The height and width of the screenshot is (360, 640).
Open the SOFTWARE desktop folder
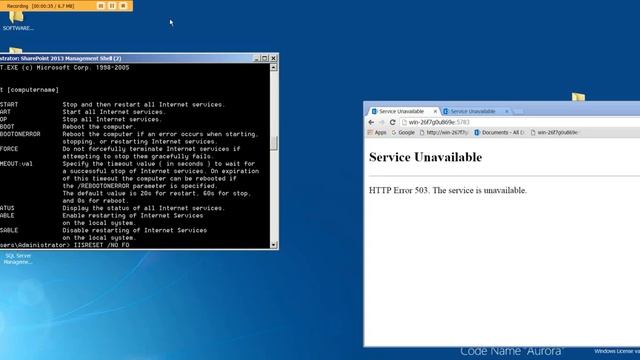pos(18,20)
